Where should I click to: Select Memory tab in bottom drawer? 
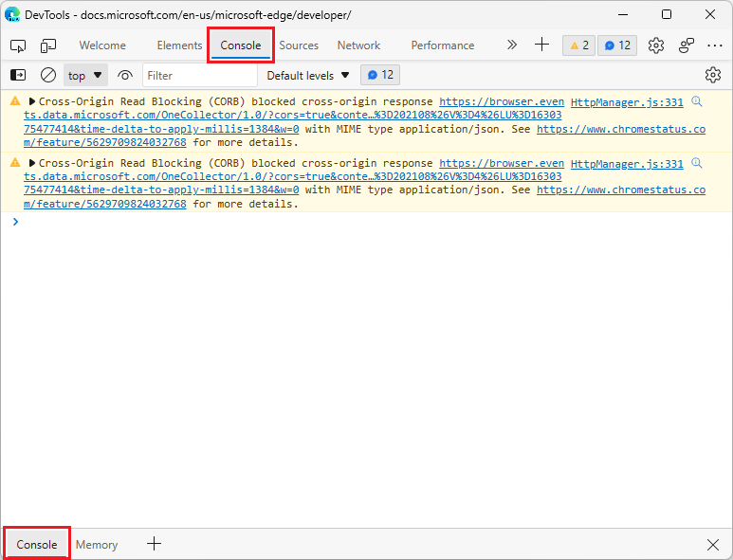click(97, 545)
